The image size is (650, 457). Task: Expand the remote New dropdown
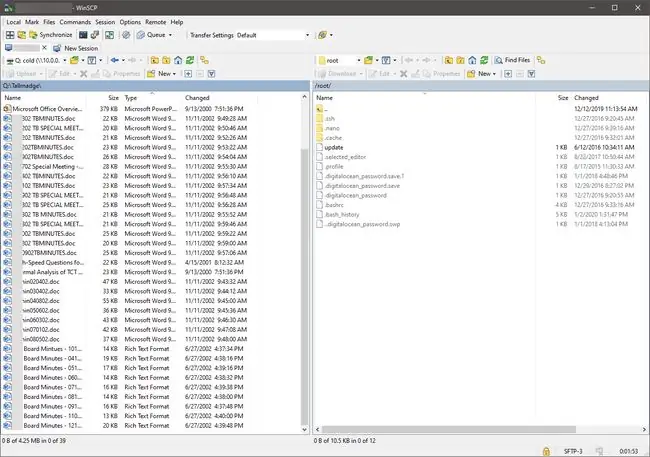494,74
